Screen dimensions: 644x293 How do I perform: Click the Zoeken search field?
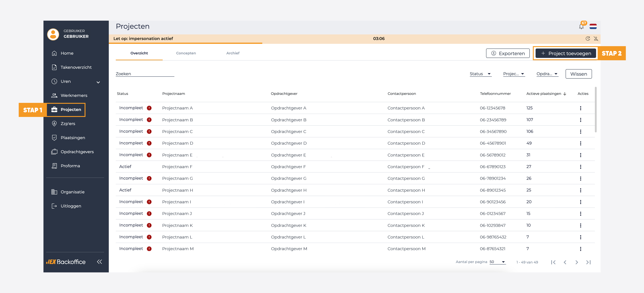point(145,74)
